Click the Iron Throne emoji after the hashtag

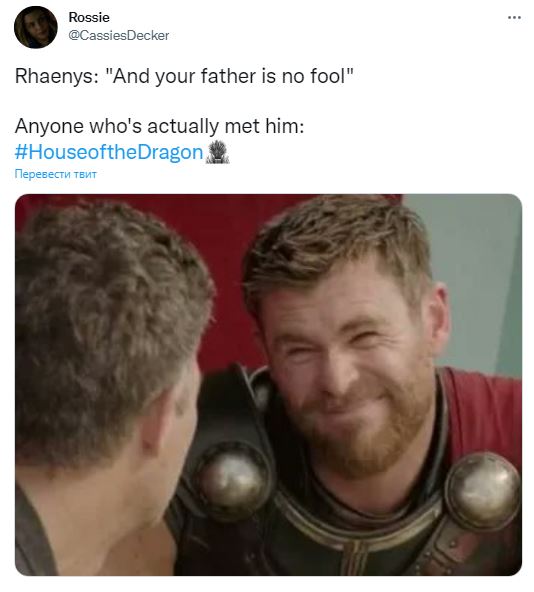(217, 152)
